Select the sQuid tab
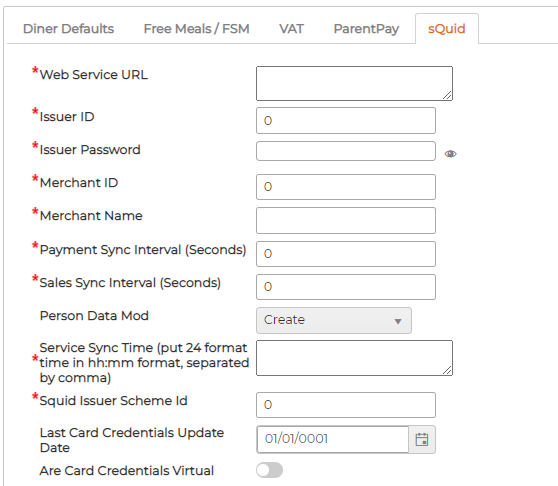Screen dimensions: 558x486 pyautogui.click(x=447, y=29)
